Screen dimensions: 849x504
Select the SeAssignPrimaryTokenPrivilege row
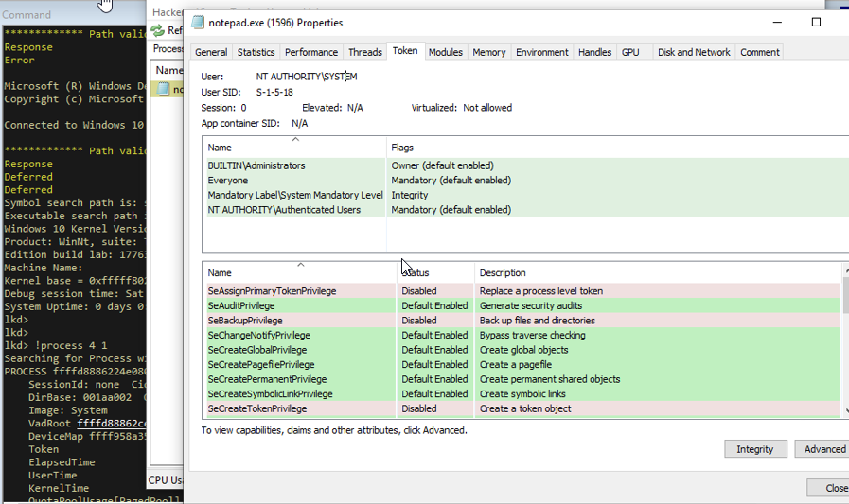(x=523, y=291)
